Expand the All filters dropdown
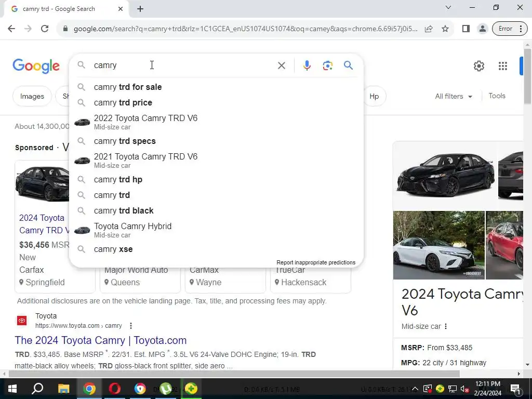532x399 pixels. point(454,96)
